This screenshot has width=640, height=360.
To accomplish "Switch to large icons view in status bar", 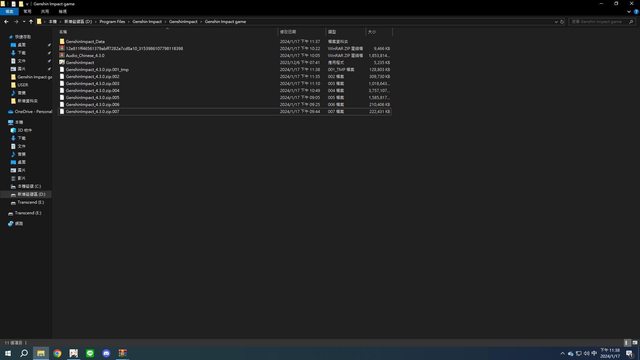I will pos(635,343).
